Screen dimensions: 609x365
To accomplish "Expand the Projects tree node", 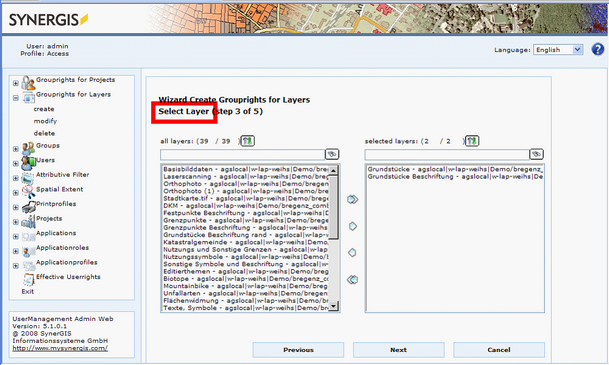I will pyautogui.click(x=16, y=222).
